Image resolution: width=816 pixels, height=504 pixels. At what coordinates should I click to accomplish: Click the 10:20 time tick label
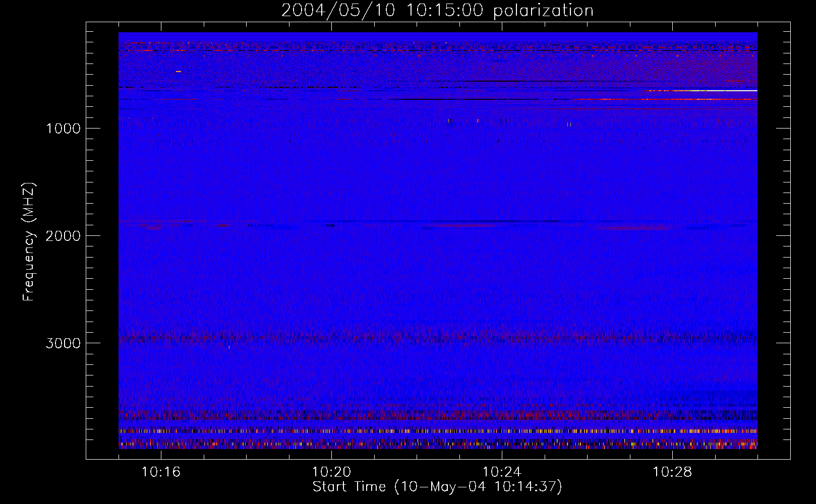point(331,472)
